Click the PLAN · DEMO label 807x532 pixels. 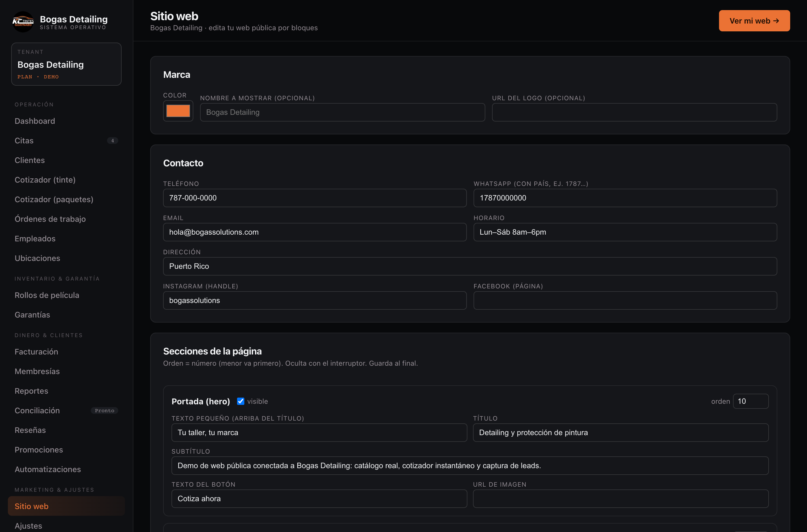tap(38, 77)
